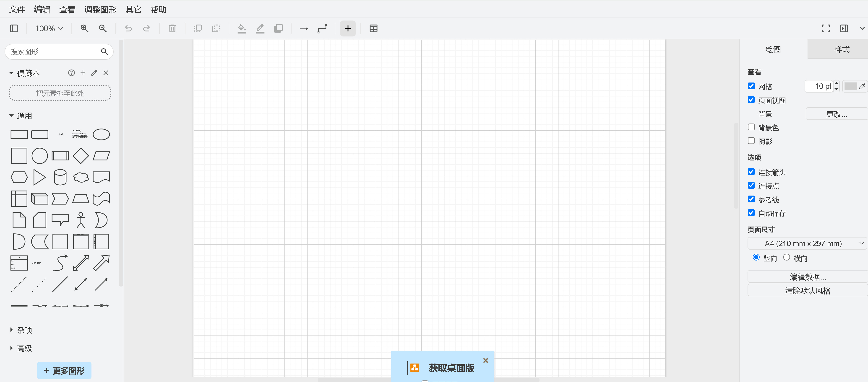
Task: Enter fullscreen using the expand icon
Action: click(826, 29)
